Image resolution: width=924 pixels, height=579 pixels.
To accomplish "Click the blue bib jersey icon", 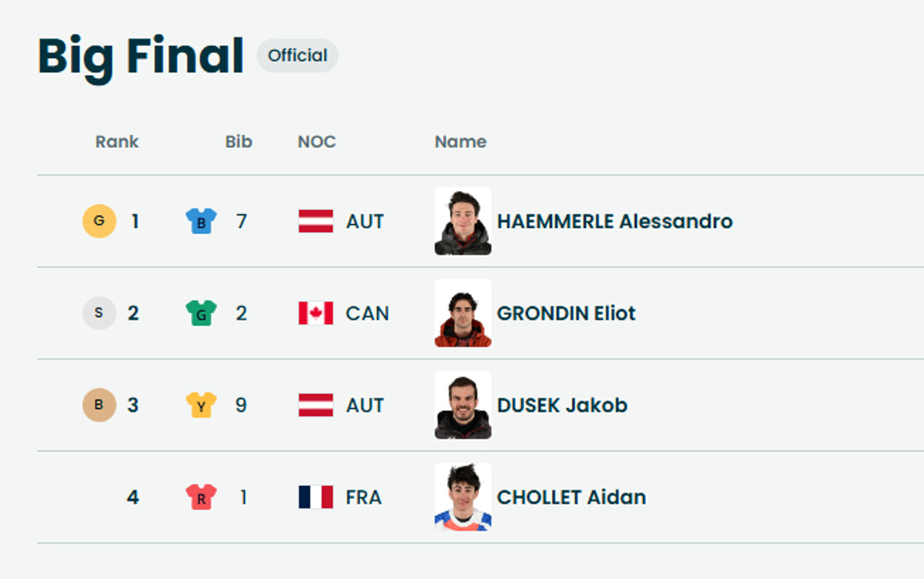I will [201, 222].
